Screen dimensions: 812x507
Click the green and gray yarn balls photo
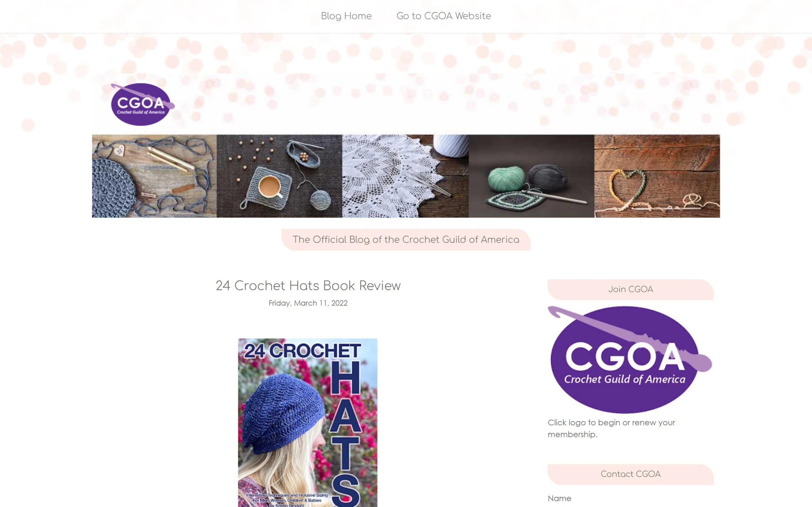click(x=532, y=176)
